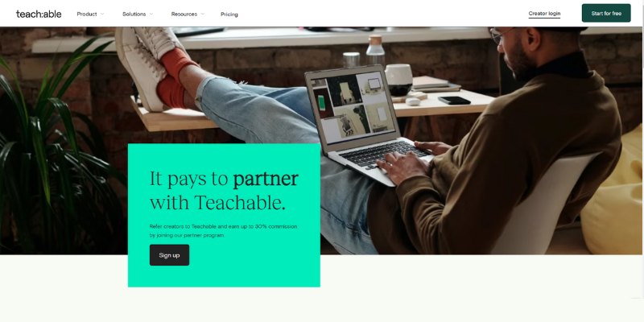This screenshot has height=322, width=644.
Task: Click the smartphone on the desk
Action: click(454, 100)
